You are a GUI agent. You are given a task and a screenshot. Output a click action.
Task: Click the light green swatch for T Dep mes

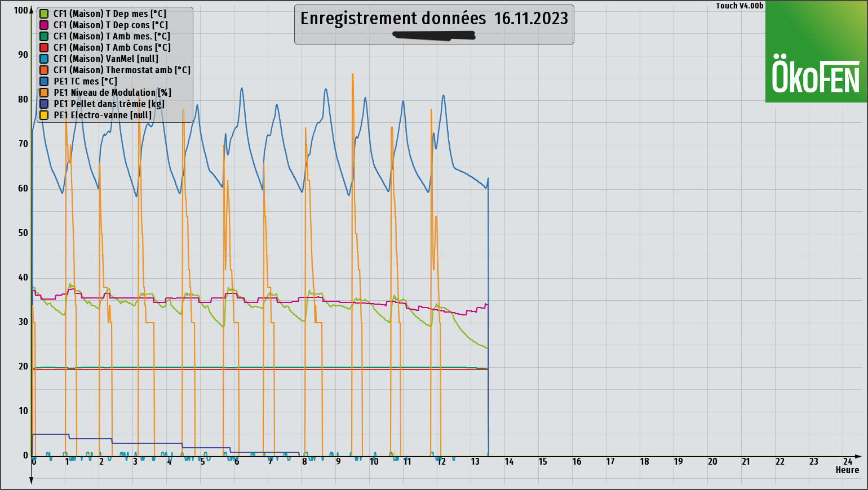pyautogui.click(x=44, y=14)
